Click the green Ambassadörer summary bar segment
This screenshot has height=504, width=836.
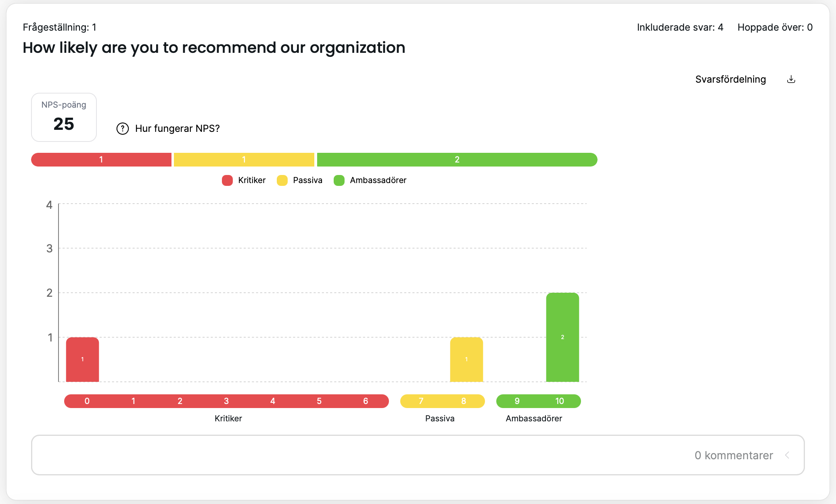click(x=457, y=160)
